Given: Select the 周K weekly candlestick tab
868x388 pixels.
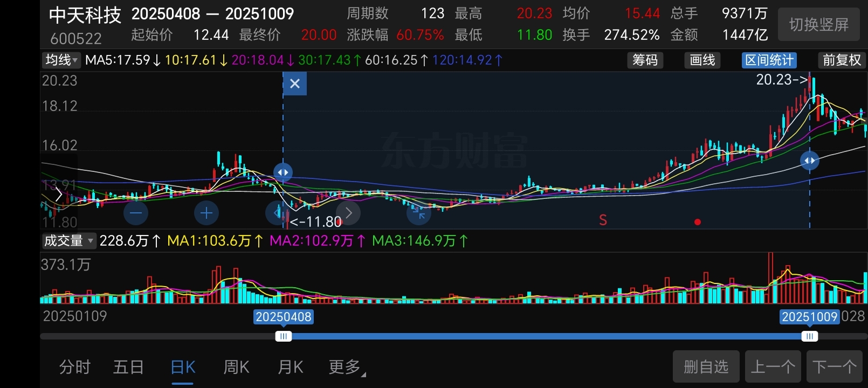Looking at the screenshot, I should [236, 367].
